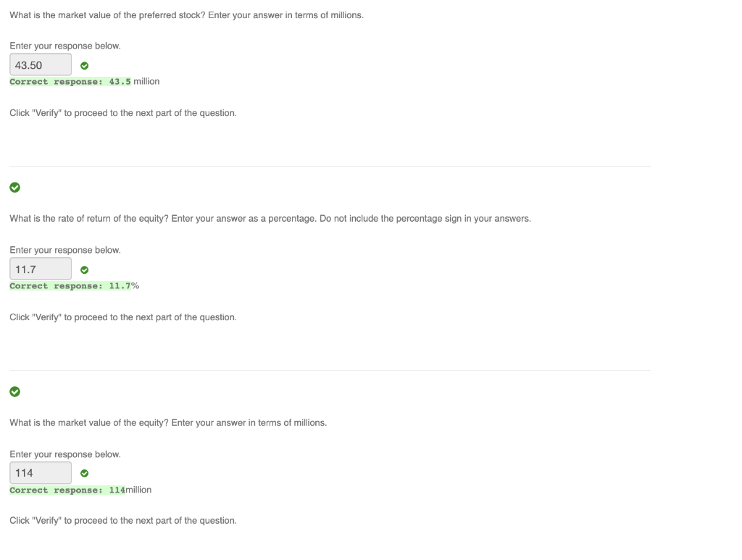This screenshot has width=742, height=560.
Task: Click the green correct-status icon above the equity value question
Action: point(15,392)
